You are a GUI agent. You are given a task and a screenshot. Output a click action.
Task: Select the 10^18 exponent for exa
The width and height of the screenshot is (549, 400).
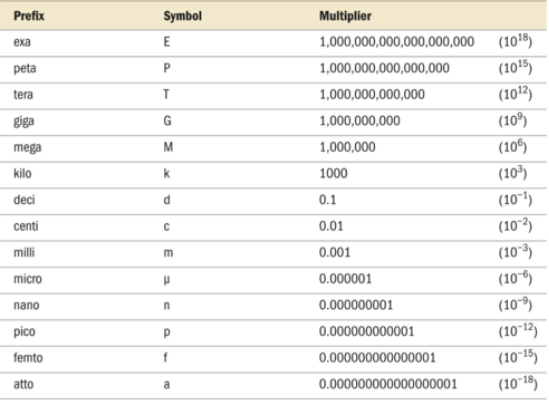[x=515, y=41]
